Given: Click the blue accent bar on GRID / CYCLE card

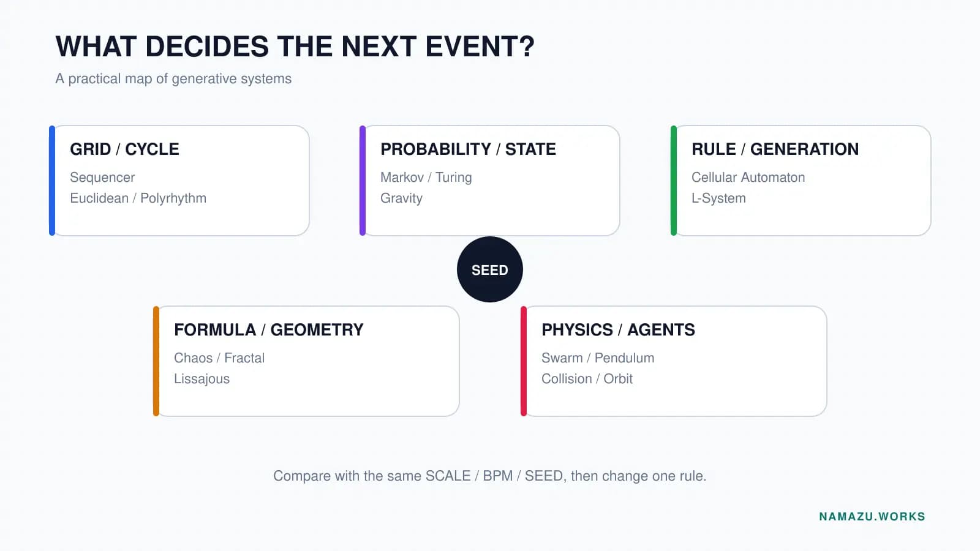Looking at the screenshot, I should point(52,181).
